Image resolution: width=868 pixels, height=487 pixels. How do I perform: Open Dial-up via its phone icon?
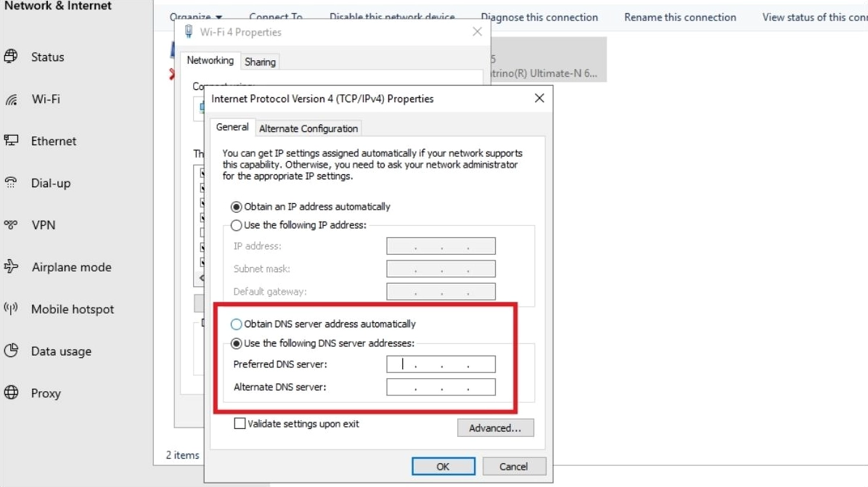[x=11, y=183]
